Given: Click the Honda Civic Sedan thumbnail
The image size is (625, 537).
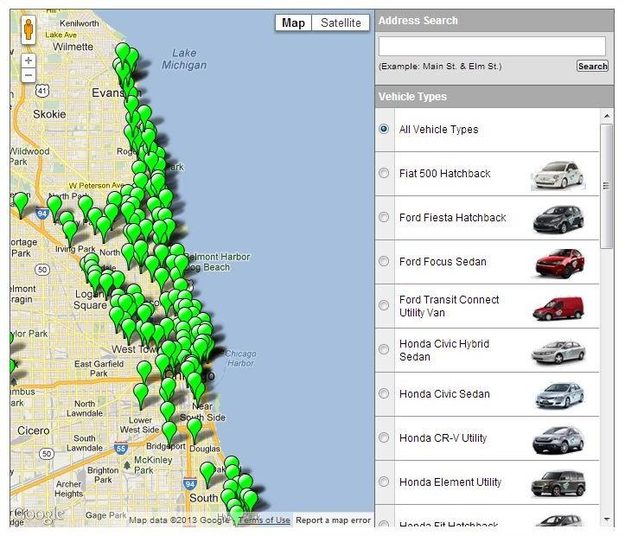Looking at the screenshot, I should 560,395.
